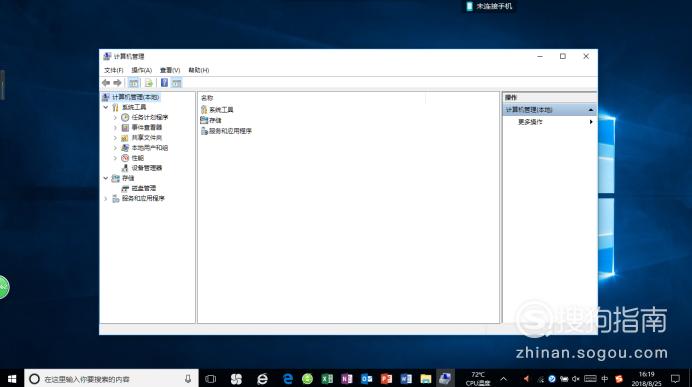The width and height of the screenshot is (692, 387).
Task: Open the Windows Start menu
Action: tap(12, 379)
